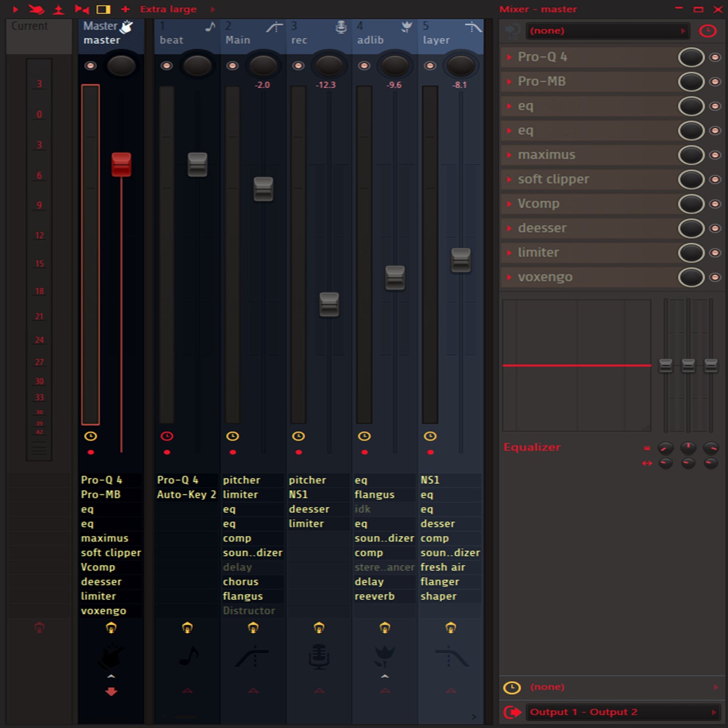Click latency clock icon on beat track
Viewport: 728px width, 728px height.
tap(167, 436)
